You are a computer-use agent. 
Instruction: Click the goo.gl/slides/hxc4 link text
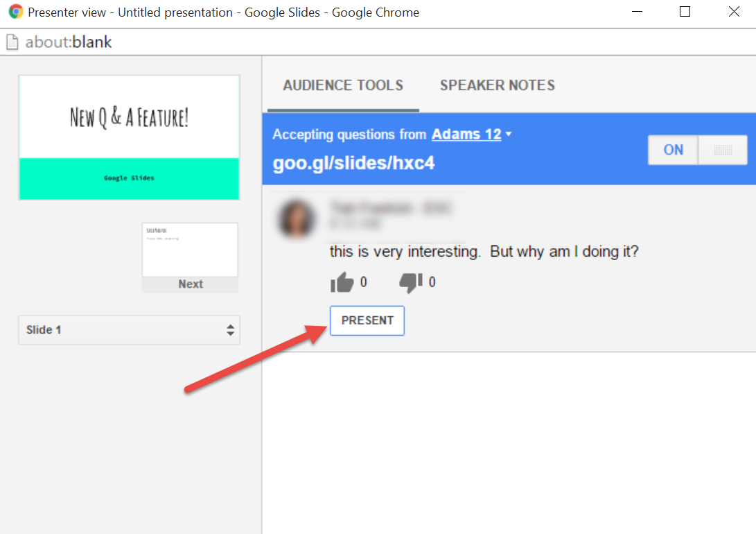click(353, 163)
